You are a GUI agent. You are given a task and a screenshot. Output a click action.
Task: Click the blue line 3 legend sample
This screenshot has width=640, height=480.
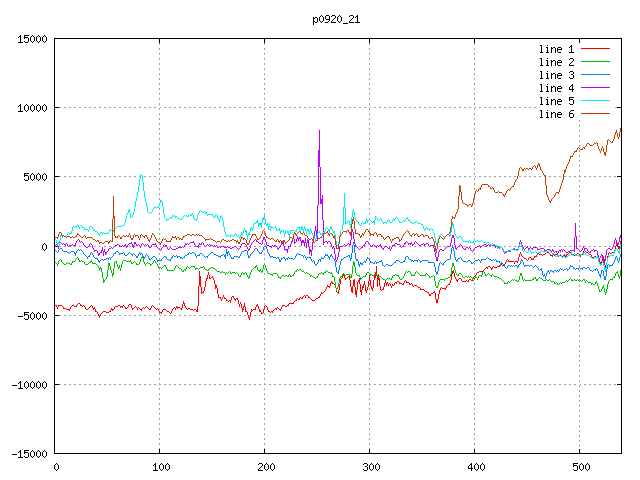pyautogui.click(x=596, y=75)
